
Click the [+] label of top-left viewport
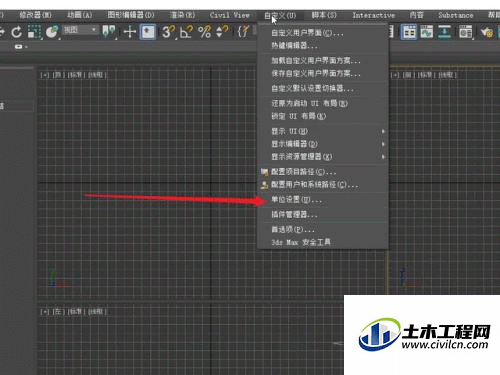(45, 75)
